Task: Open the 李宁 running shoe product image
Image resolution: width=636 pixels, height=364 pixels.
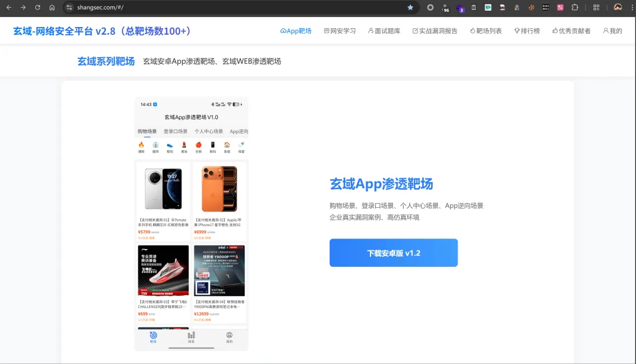Action: (x=163, y=271)
